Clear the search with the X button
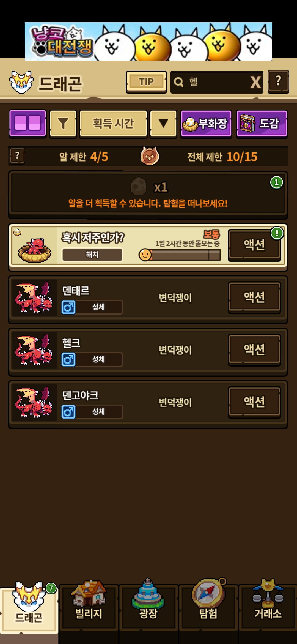Screen dimensions: 297x644 255,82
